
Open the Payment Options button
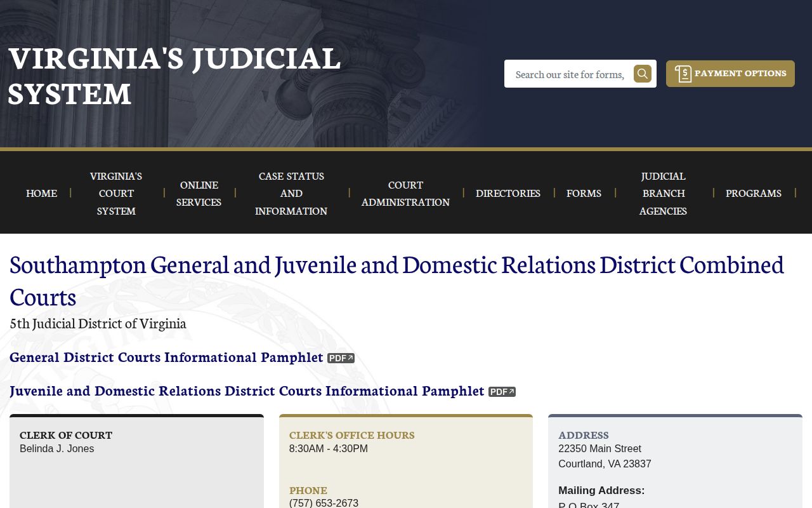point(730,74)
